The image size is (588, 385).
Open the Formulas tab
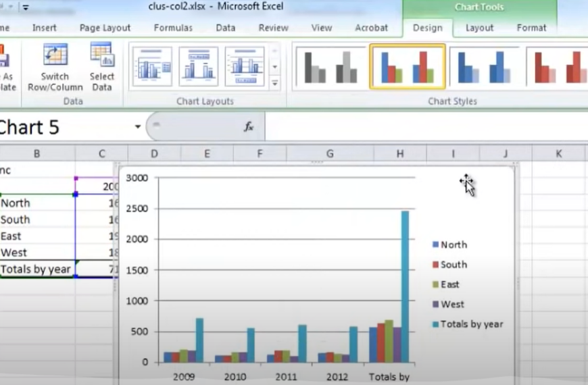(x=173, y=28)
